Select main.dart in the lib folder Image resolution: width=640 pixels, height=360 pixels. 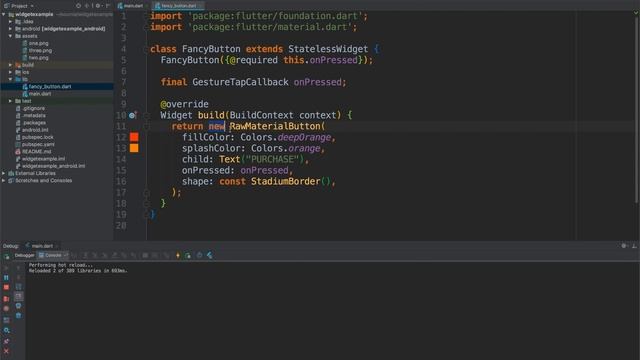pyautogui.click(x=40, y=94)
